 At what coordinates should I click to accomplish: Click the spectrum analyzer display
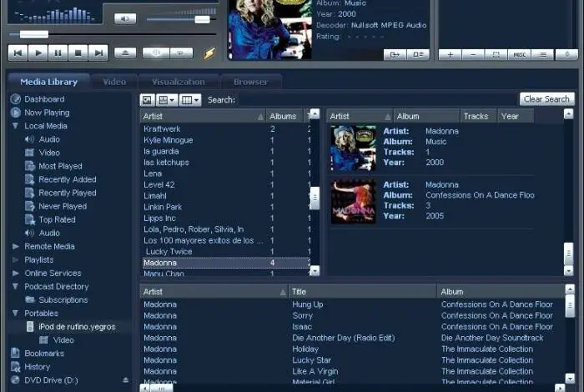tap(55, 14)
